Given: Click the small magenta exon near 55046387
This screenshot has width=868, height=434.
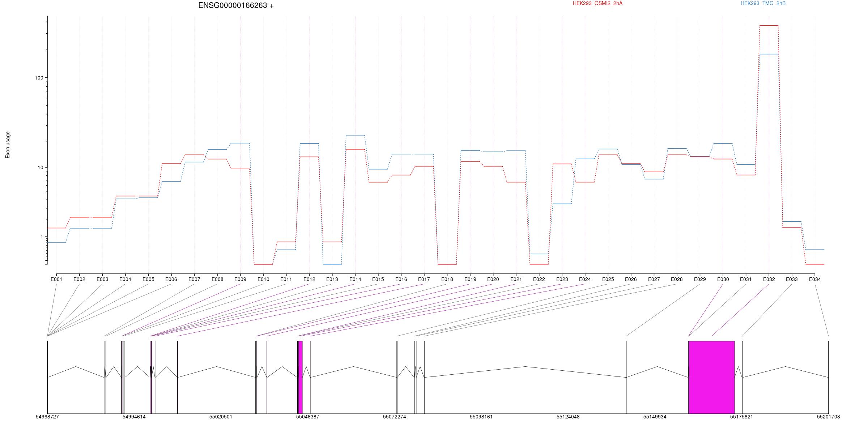Looking at the screenshot, I should tap(300, 377).
